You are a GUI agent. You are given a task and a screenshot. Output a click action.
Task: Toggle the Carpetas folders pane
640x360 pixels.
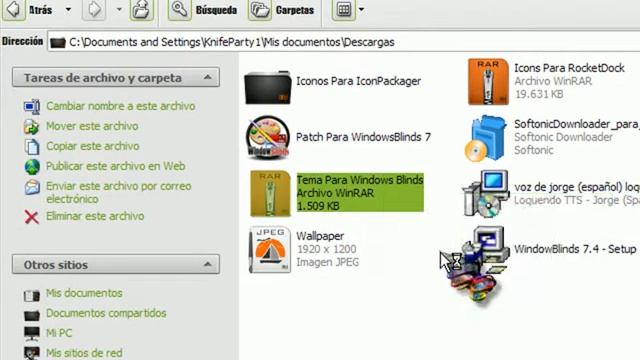click(282, 9)
